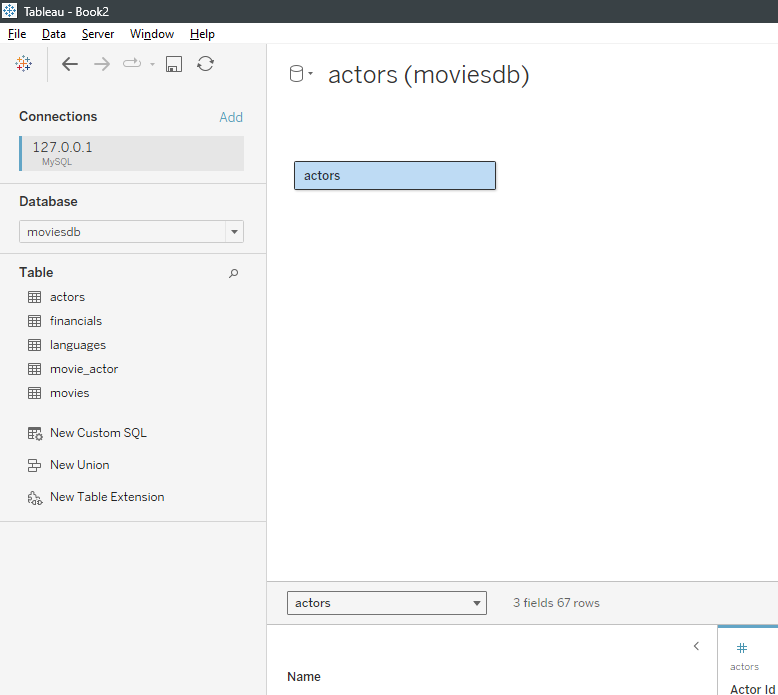This screenshot has width=778, height=695.
Task: Open the Server menu
Action: (98, 34)
